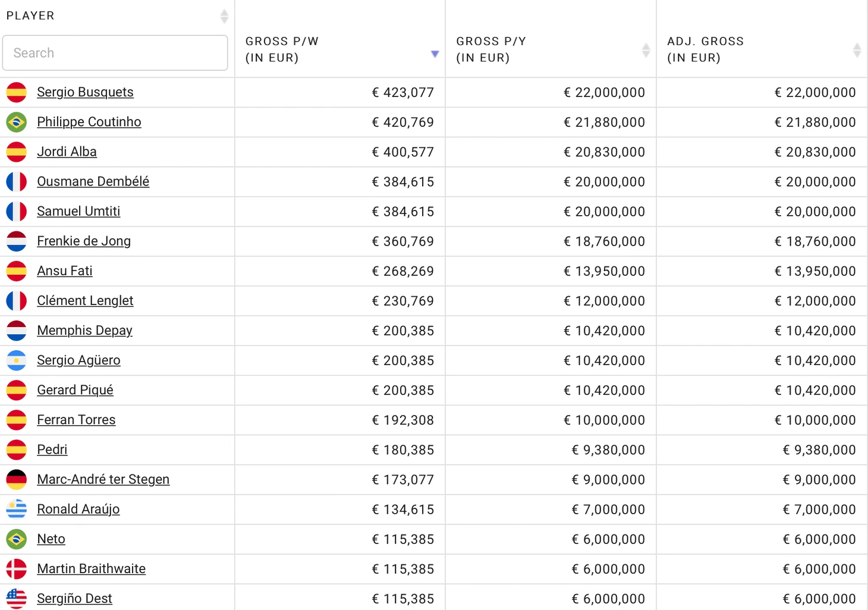Select weekly wage € 180,385 cell
868x610 pixels.
340,449
